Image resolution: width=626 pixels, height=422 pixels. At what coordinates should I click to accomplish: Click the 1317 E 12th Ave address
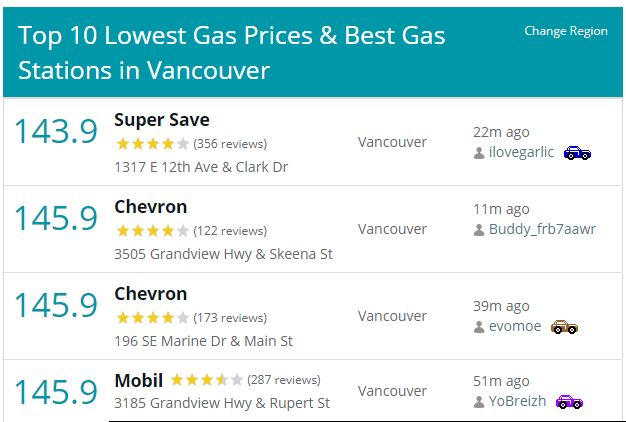pyautogui.click(x=201, y=167)
